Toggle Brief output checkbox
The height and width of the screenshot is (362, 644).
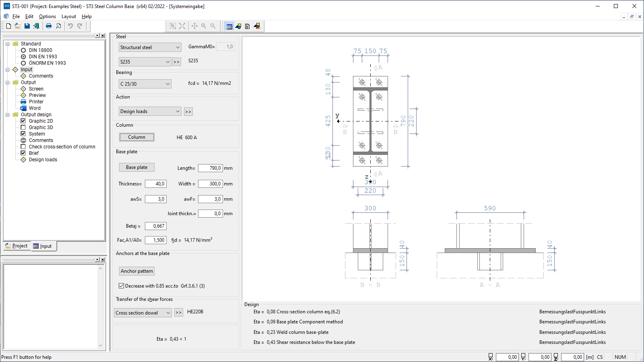point(23,153)
